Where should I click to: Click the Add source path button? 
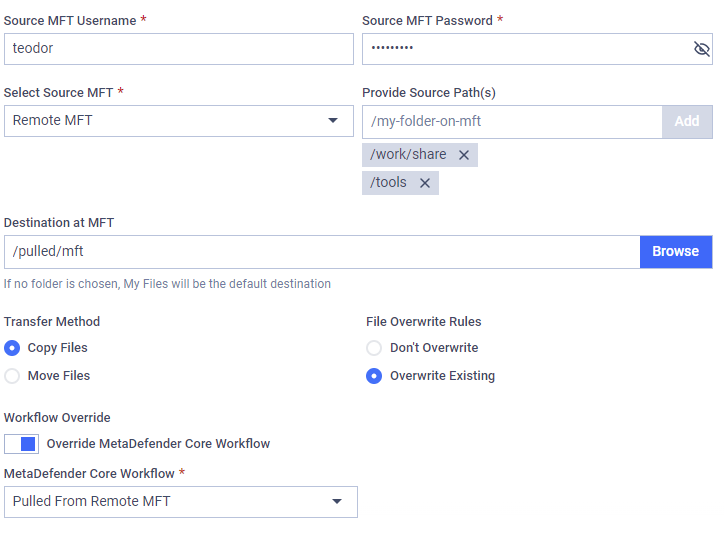[687, 122]
